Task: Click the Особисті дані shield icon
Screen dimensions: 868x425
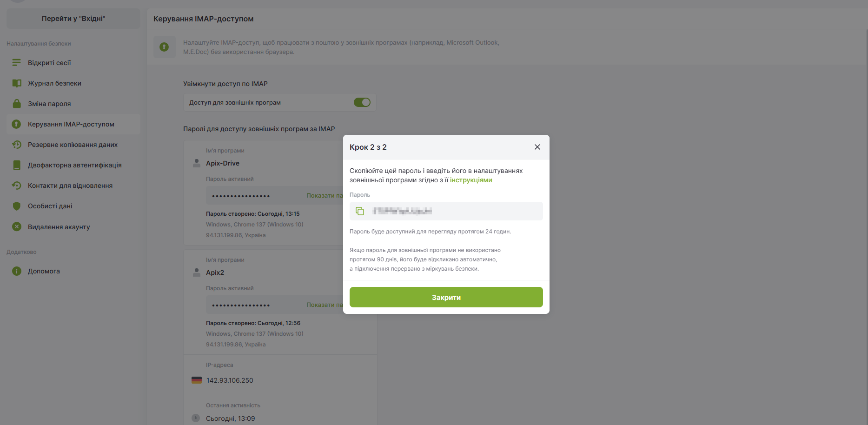Action: pyautogui.click(x=17, y=206)
